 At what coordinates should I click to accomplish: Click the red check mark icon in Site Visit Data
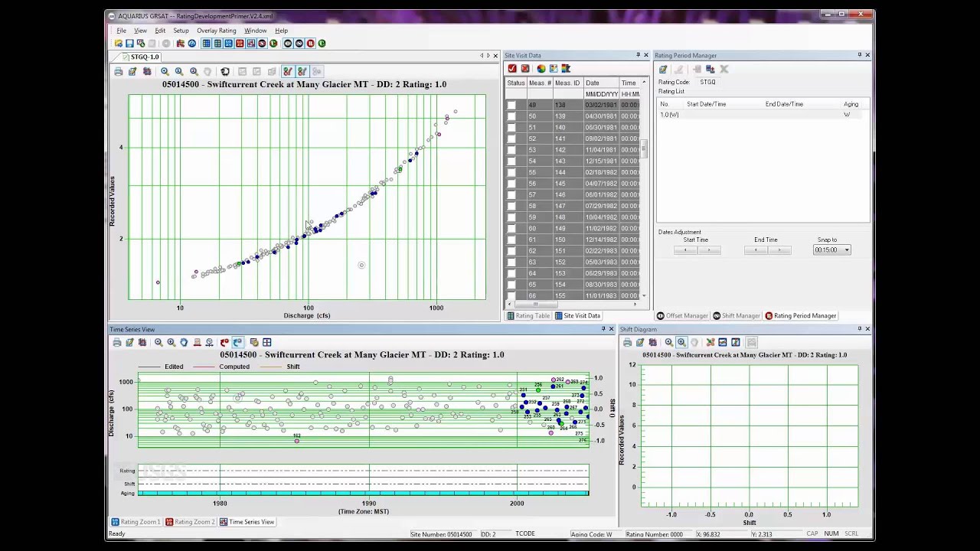512,69
